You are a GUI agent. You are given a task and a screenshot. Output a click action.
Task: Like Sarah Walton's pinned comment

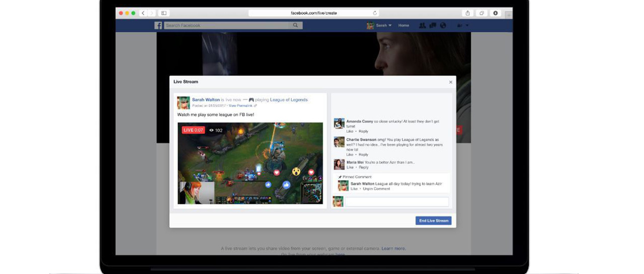tap(354, 189)
